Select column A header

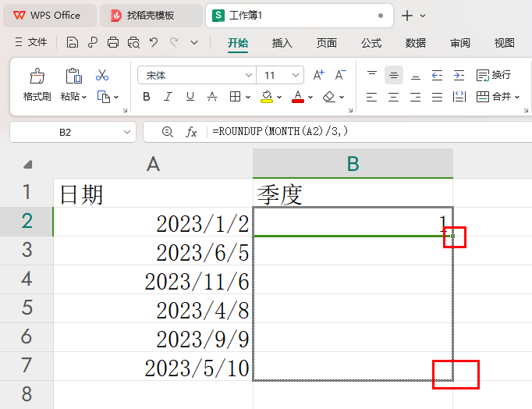pyautogui.click(x=153, y=164)
